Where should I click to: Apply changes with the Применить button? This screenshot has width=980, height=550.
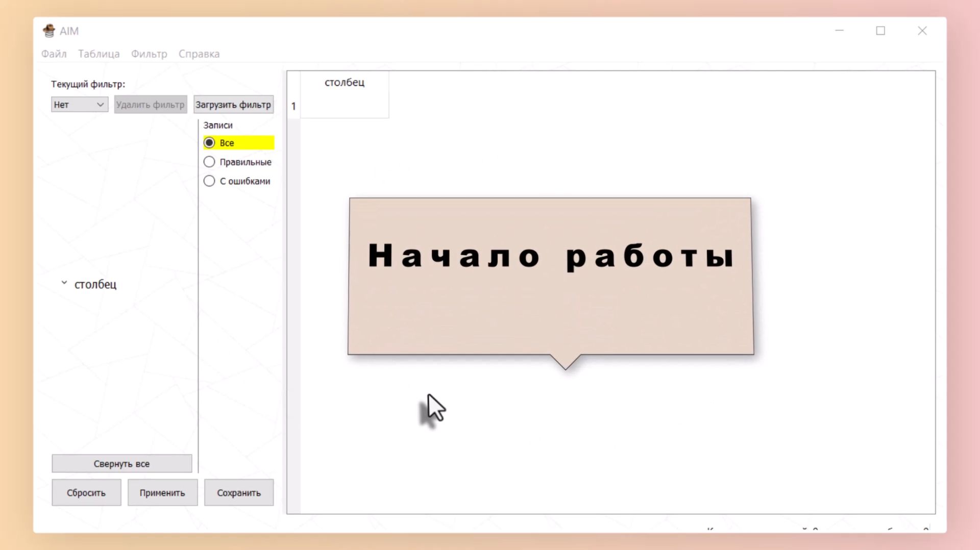(x=162, y=492)
